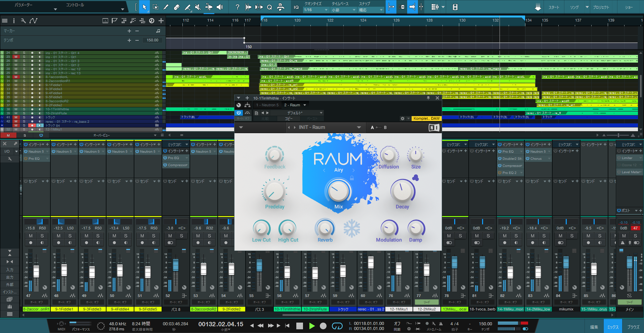Mute channel 47 8-2accordionR1 in mixer
The width and height of the screenshot is (644, 333).
click(31, 236)
